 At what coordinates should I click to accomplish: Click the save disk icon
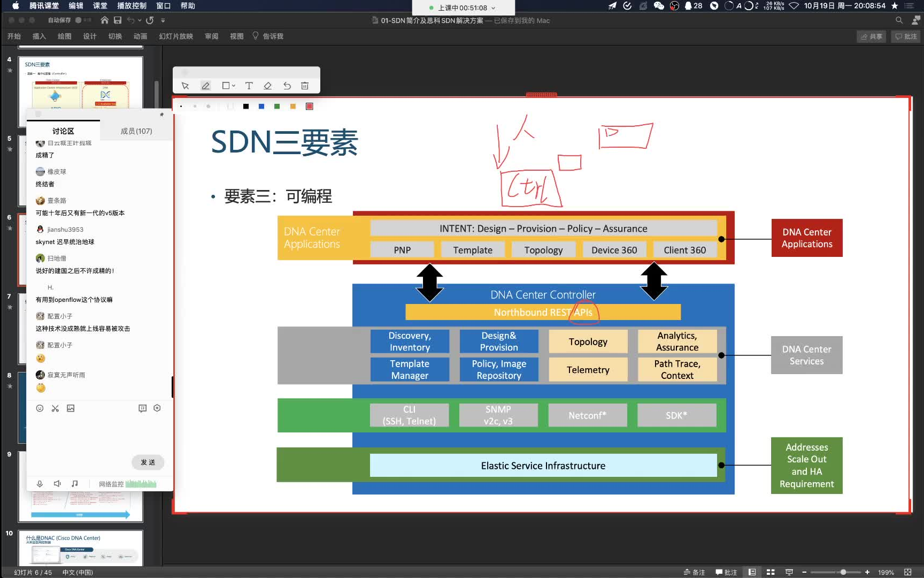118,20
